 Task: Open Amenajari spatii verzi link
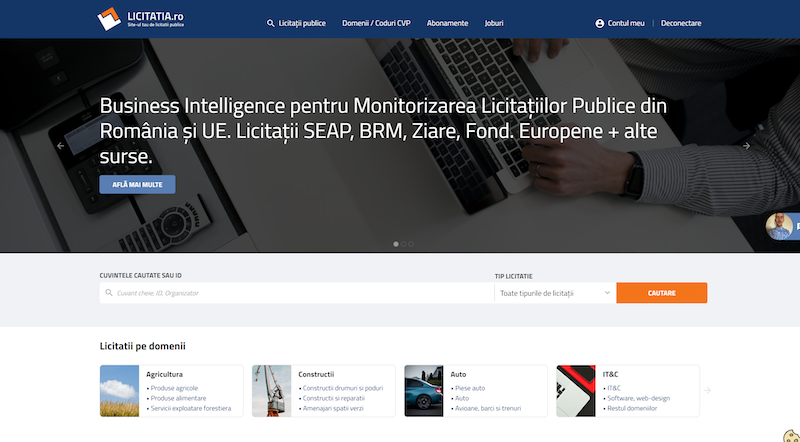click(333, 408)
